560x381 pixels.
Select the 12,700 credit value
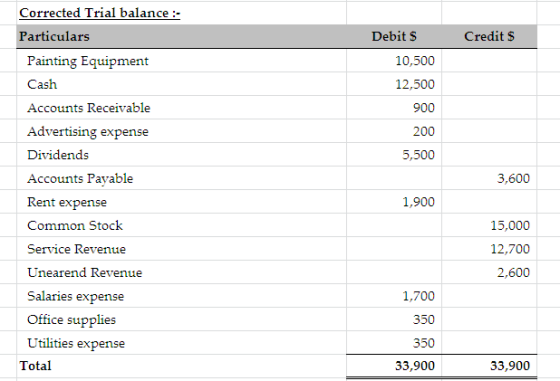510,249
